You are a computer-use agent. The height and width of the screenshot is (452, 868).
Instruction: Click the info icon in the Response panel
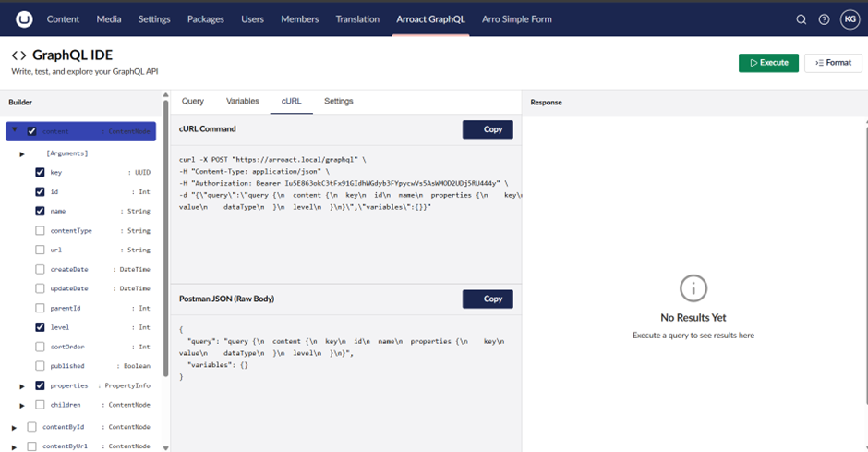point(693,288)
